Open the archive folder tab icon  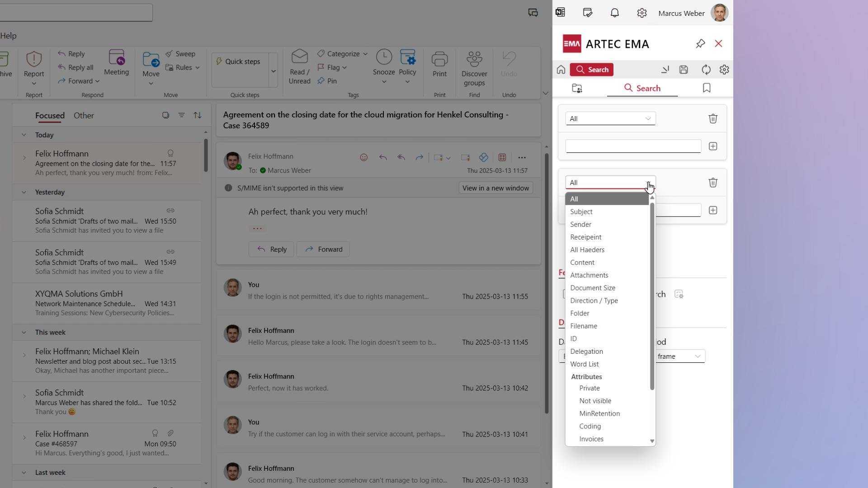(x=577, y=88)
